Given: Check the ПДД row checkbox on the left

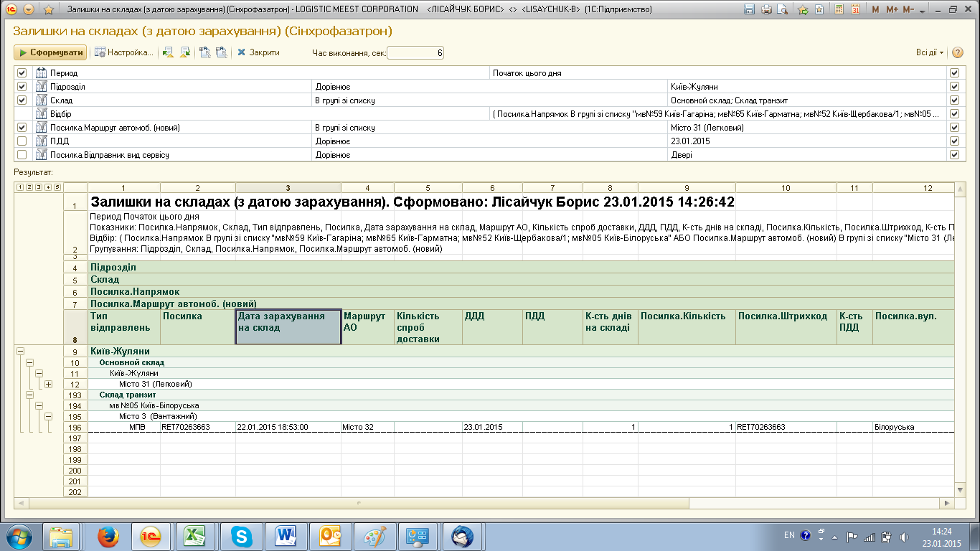Looking at the screenshot, I should [x=22, y=141].
